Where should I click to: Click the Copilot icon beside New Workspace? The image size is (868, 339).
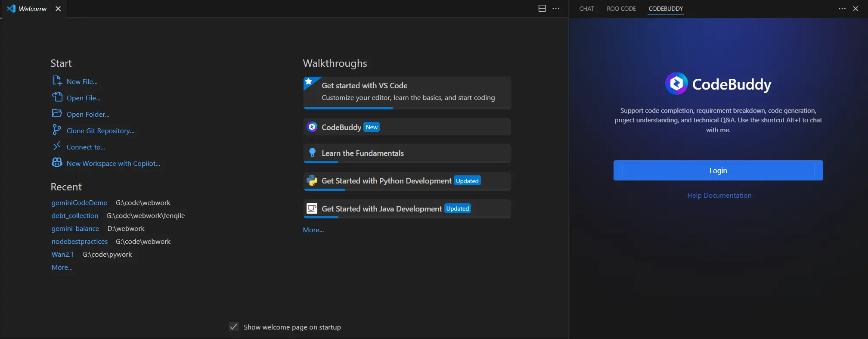tap(57, 162)
